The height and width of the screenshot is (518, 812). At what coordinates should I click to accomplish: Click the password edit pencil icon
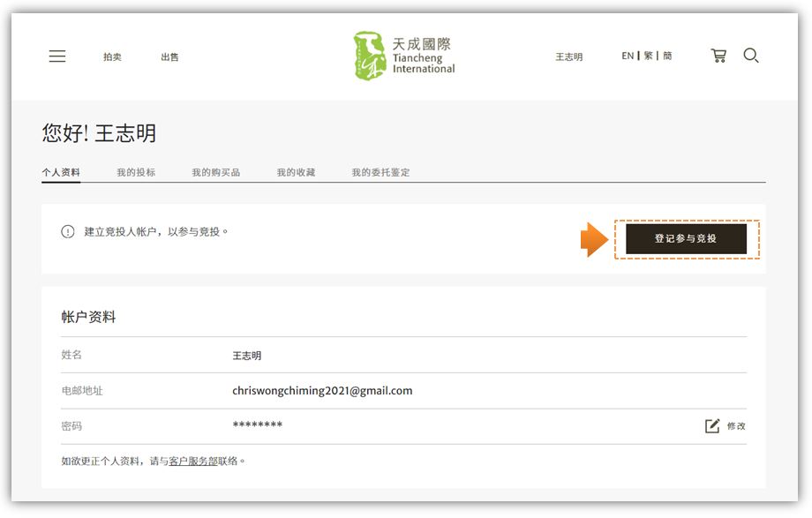pyautogui.click(x=712, y=426)
